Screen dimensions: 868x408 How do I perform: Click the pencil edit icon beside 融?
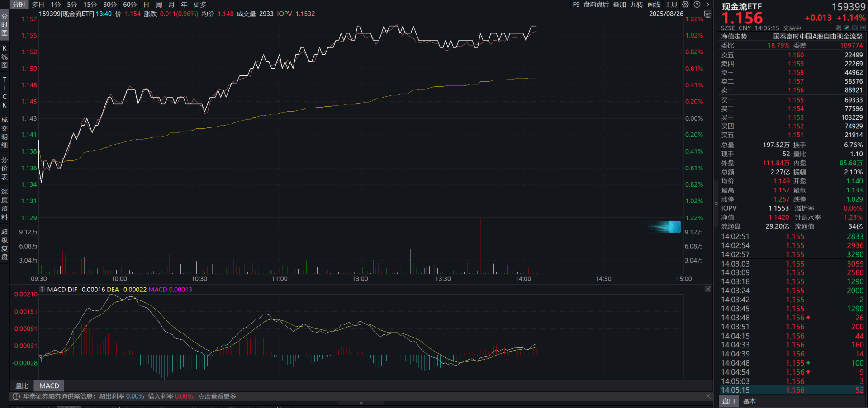click(847, 28)
